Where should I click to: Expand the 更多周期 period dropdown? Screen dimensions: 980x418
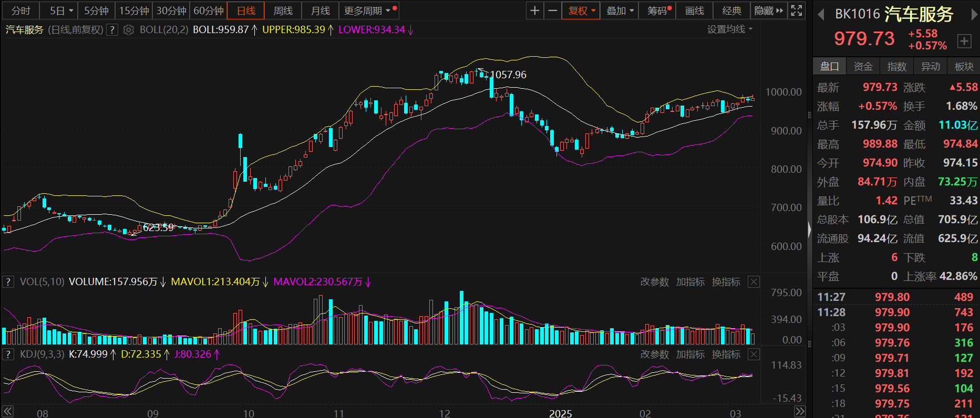pos(367,11)
